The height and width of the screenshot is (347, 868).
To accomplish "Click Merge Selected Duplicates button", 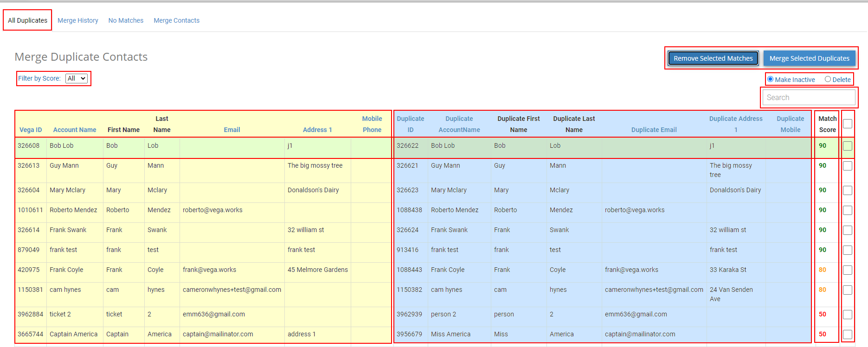I will (810, 58).
